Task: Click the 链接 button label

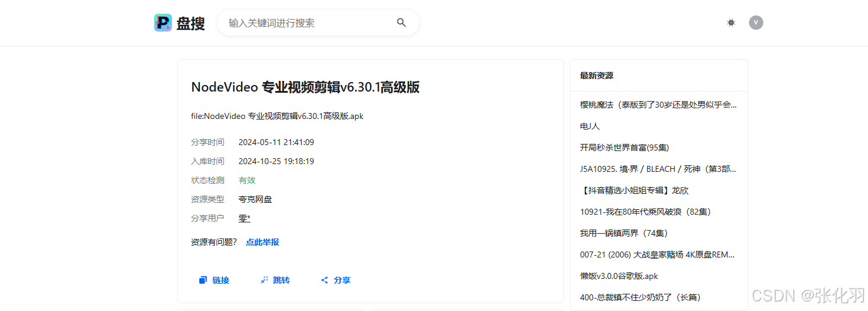Action: click(x=221, y=280)
